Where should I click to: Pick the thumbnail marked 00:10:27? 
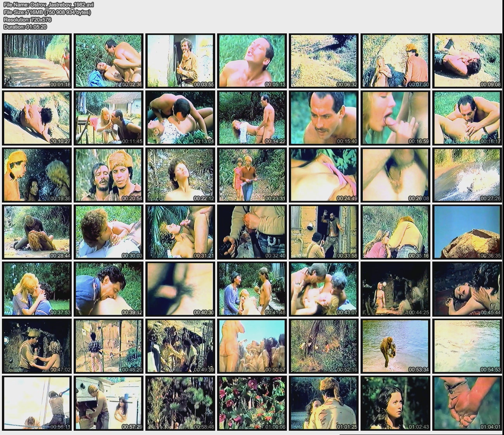click(x=37, y=118)
